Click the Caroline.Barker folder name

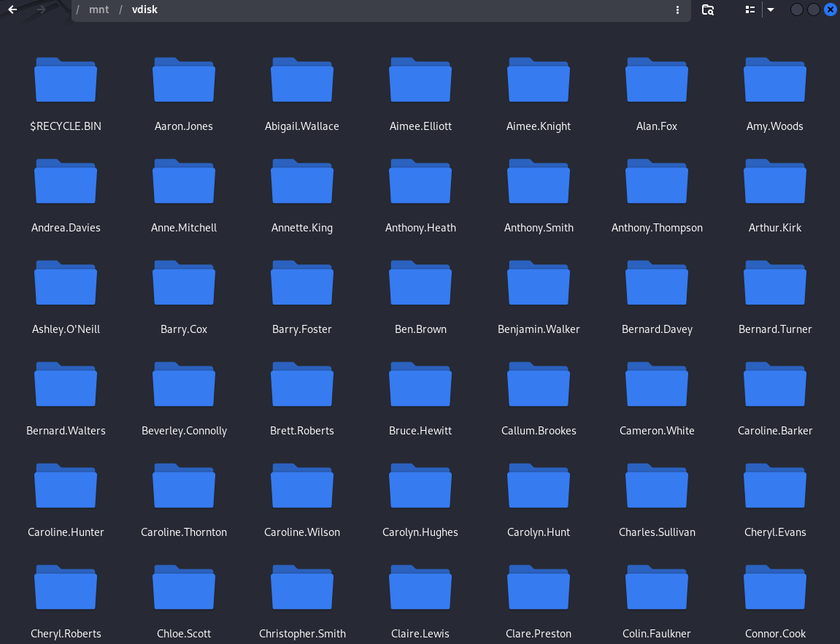coord(775,431)
